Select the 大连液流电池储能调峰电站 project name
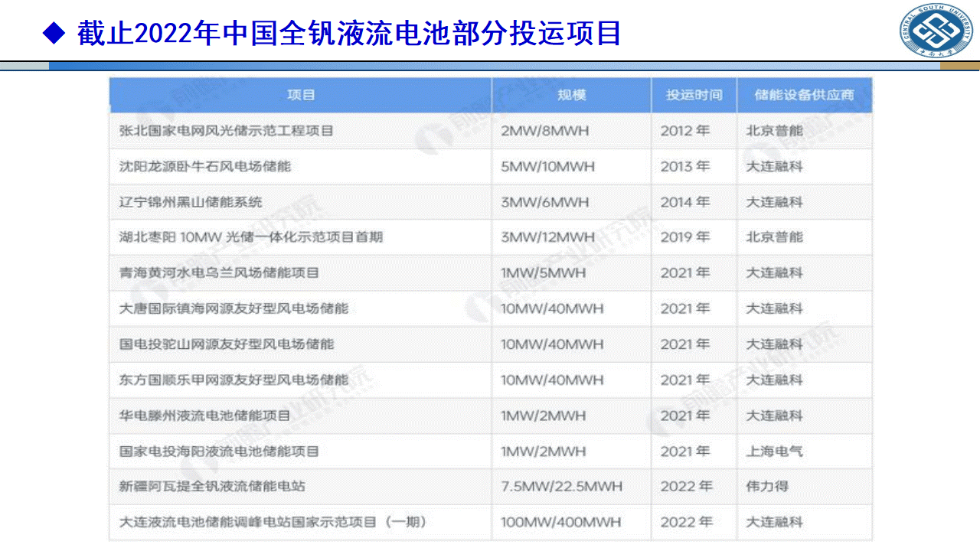The image size is (980, 551). (x=272, y=523)
